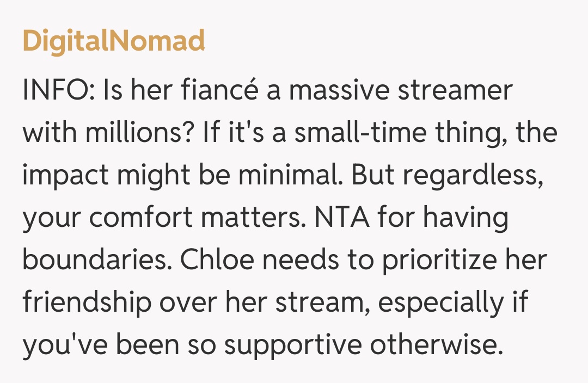Open the DigitalNomad user profile

(x=114, y=41)
